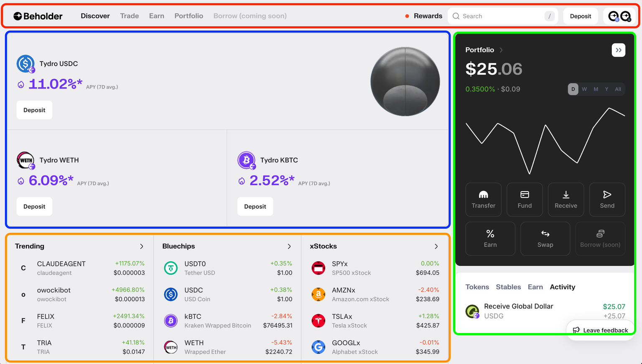Open the Fund card option
Image resolution: width=642 pixels, height=364 pixels.
pos(525,199)
